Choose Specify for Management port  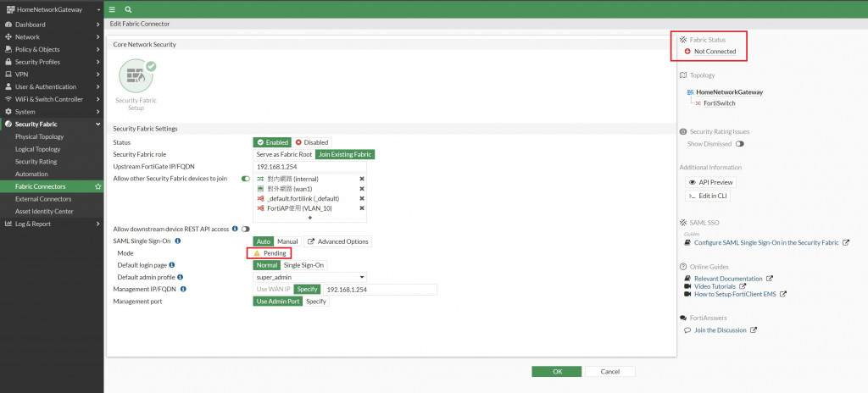[316, 302]
